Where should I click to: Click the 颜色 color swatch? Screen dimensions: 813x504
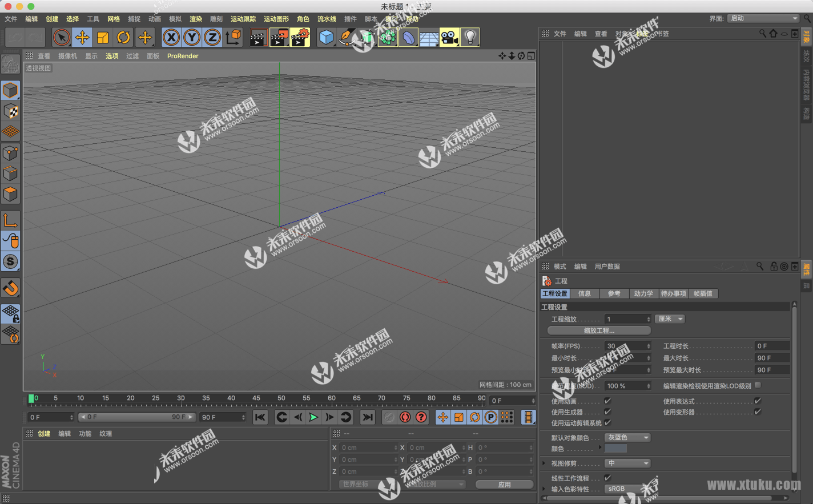coord(615,449)
